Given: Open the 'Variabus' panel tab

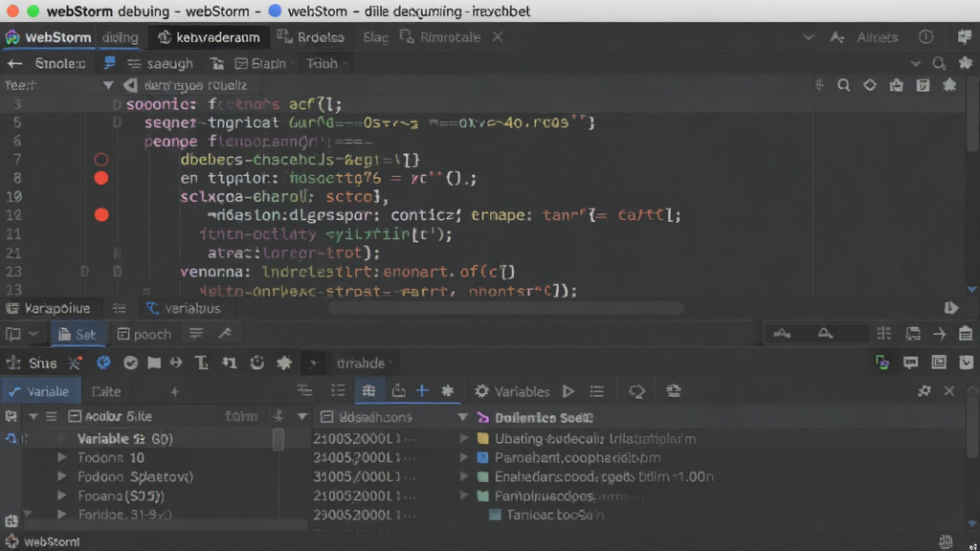Looking at the screenshot, I should pyautogui.click(x=183, y=309).
